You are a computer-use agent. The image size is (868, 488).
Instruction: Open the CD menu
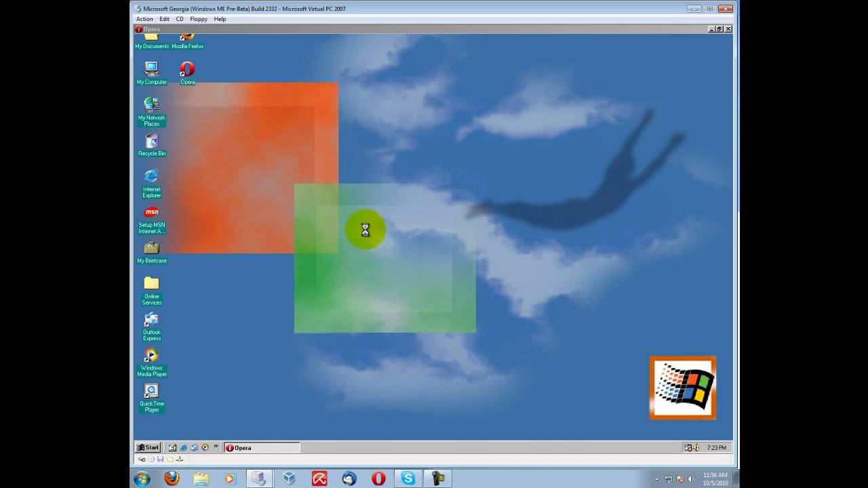[180, 19]
